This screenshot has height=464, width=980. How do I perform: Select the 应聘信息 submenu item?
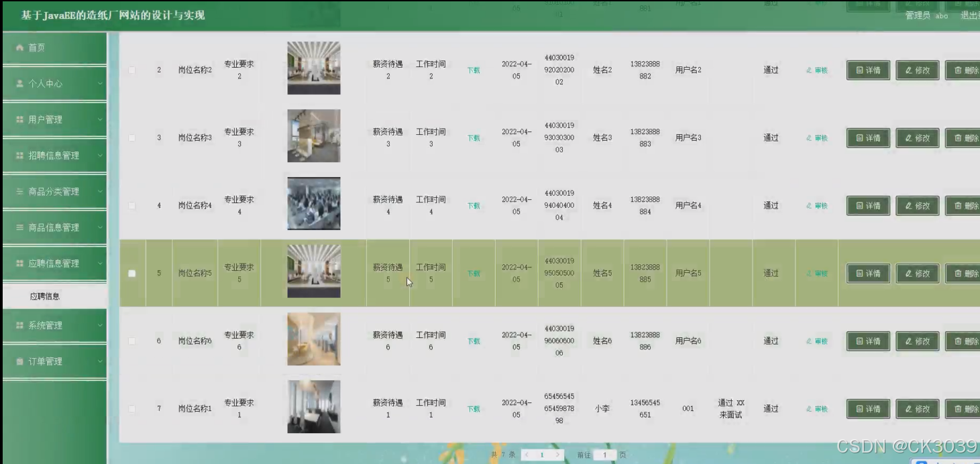click(x=54, y=296)
